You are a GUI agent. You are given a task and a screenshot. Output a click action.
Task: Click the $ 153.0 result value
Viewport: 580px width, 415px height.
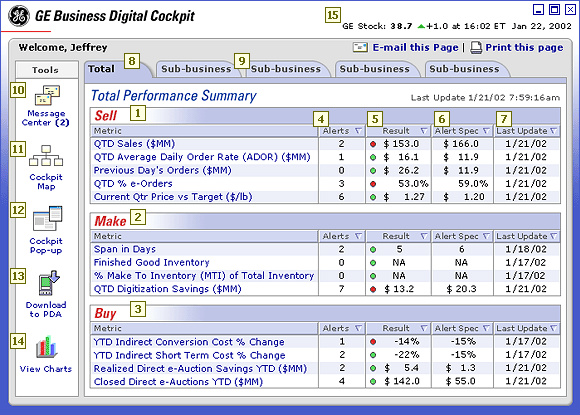(x=401, y=144)
